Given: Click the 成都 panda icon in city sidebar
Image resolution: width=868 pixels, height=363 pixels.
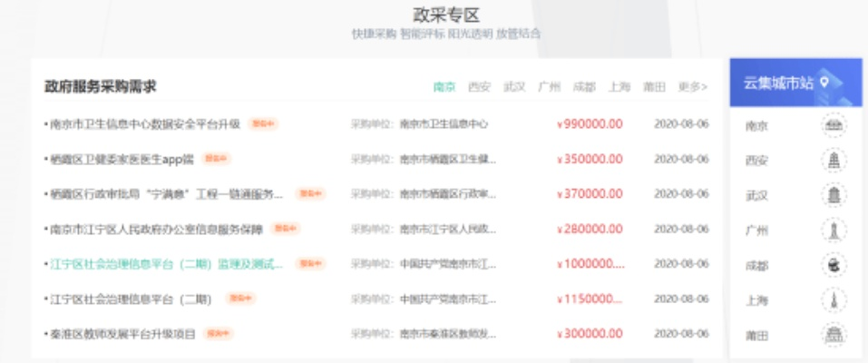Looking at the screenshot, I should coord(834,266).
